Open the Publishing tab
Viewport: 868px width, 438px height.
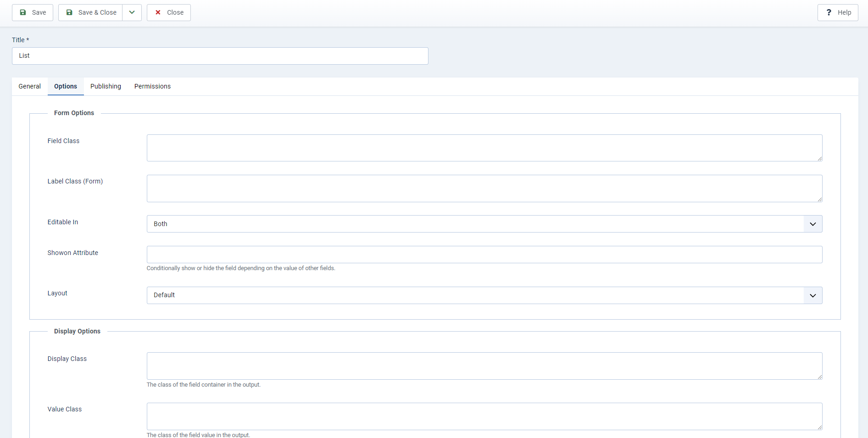click(x=106, y=86)
